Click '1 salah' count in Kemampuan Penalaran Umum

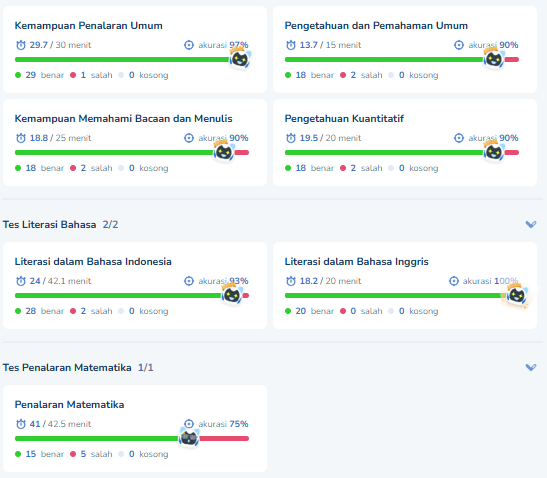click(97, 75)
